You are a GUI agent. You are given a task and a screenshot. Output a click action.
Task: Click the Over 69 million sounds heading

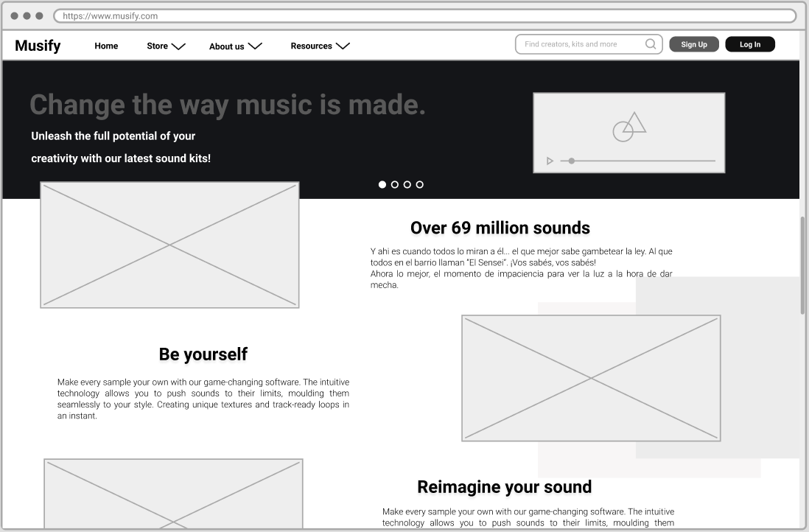(x=500, y=228)
